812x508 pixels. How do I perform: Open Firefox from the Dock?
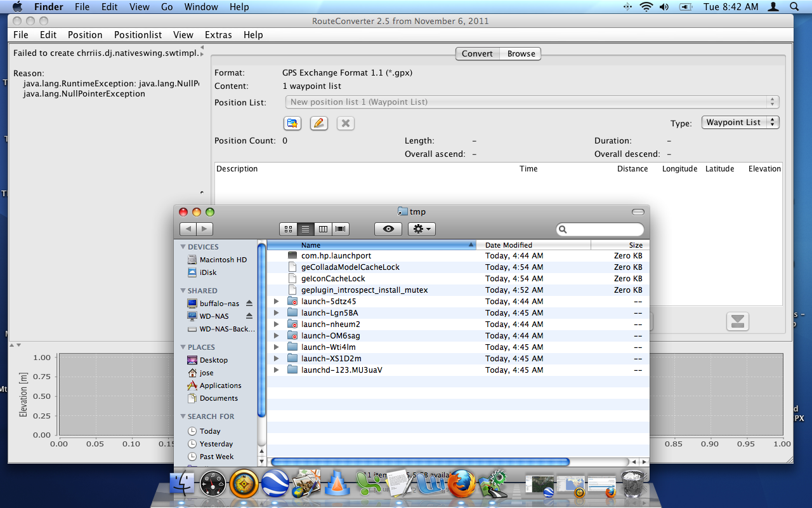[461, 485]
